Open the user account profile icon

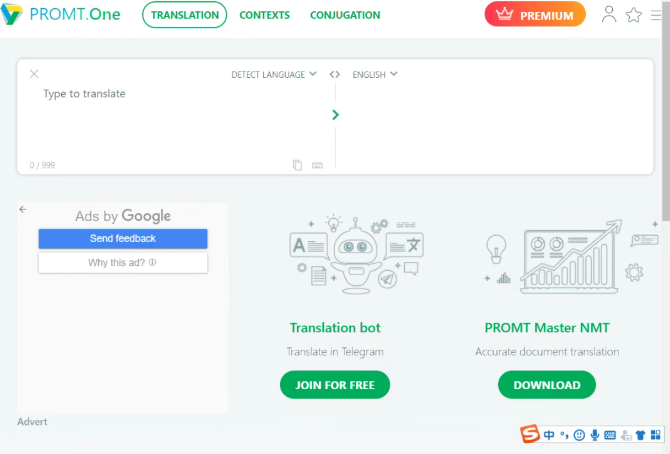point(609,14)
